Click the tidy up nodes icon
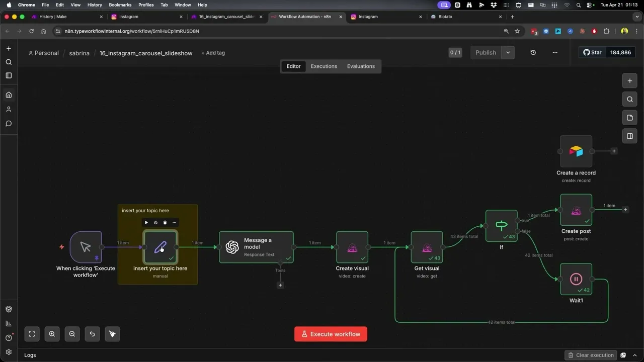 click(x=112, y=334)
